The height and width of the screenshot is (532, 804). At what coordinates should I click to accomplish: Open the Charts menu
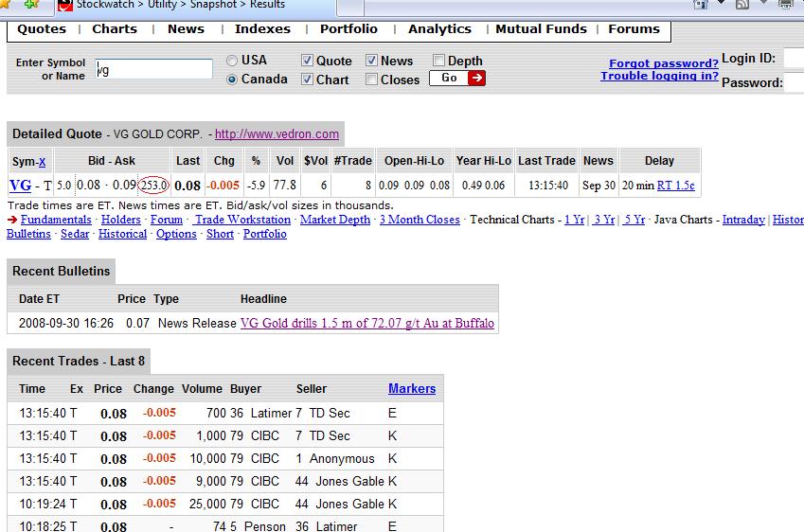click(115, 29)
